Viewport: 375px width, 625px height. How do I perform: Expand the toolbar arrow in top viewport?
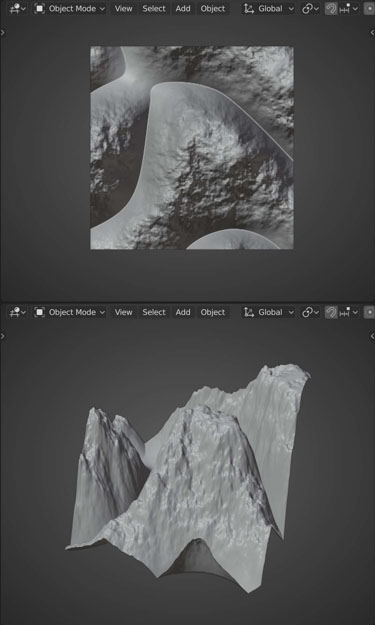click(3, 32)
